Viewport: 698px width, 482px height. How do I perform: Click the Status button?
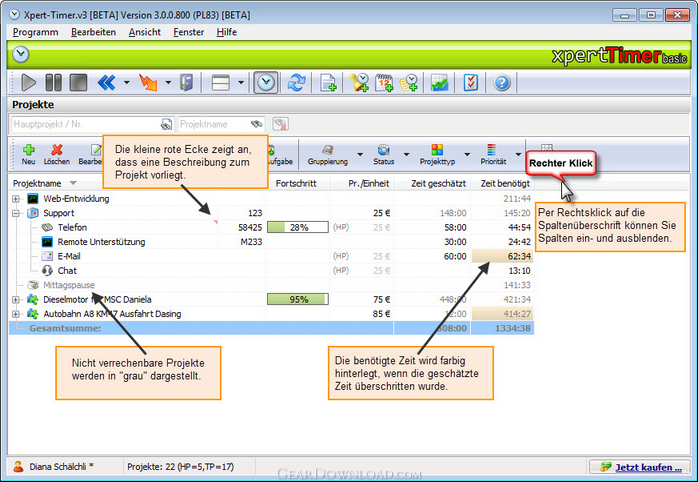click(384, 154)
